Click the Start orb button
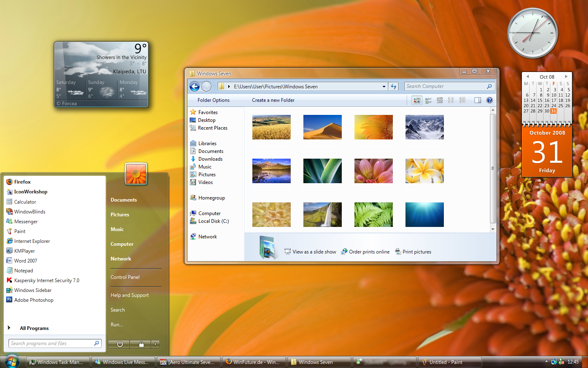Image resolution: width=588 pixels, height=368 pixels. pos(12,362)
